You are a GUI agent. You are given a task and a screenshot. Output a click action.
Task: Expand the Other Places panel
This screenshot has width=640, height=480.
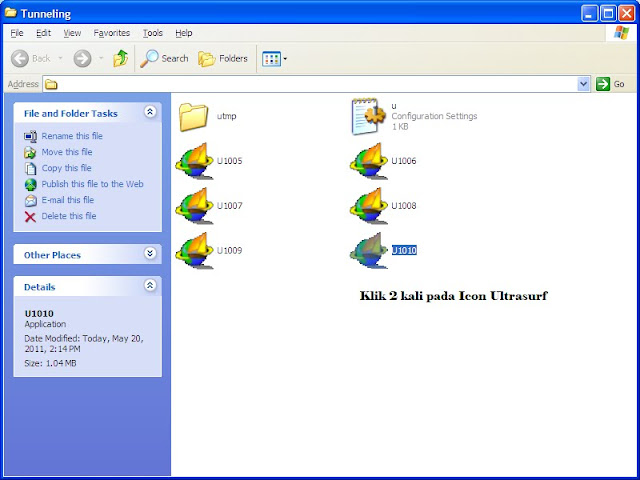pyautogui.click(x=150, y=253)
